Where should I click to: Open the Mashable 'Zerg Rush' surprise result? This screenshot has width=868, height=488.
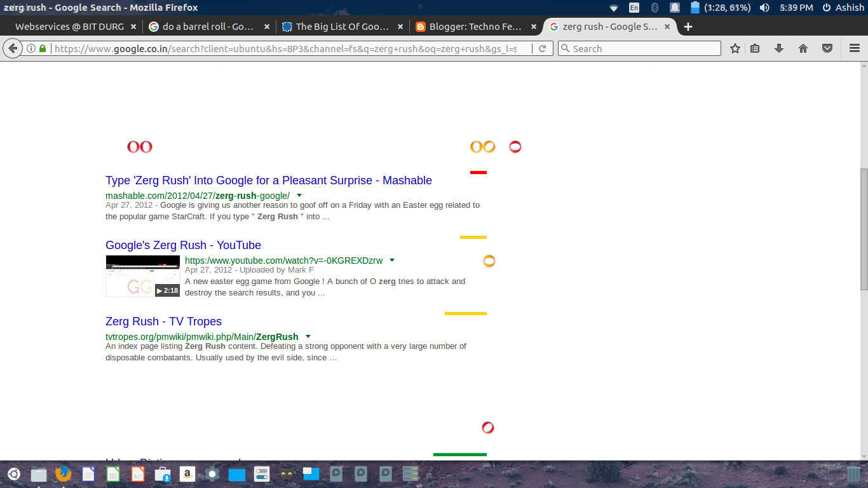click(269, 180)
